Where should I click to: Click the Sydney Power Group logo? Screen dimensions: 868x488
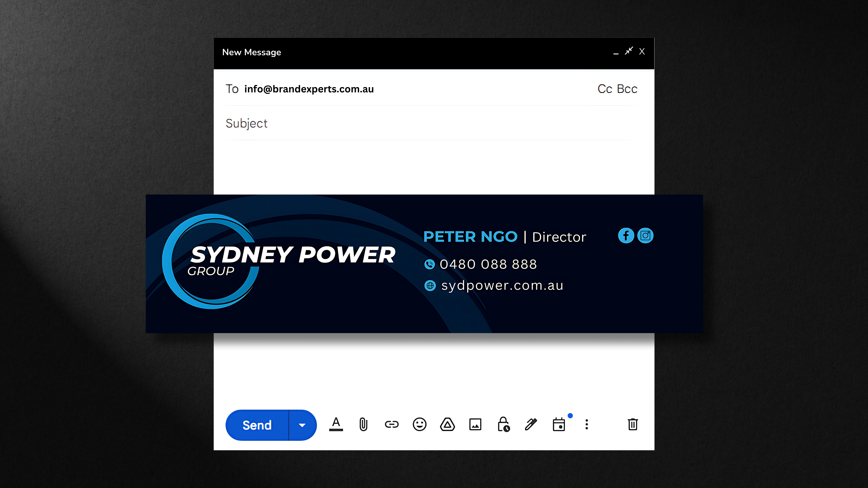point(279,261)
